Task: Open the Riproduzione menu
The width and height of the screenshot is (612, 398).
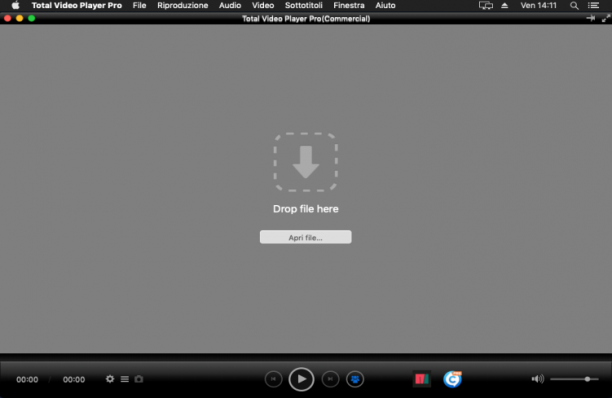Action: pos(183,5)
